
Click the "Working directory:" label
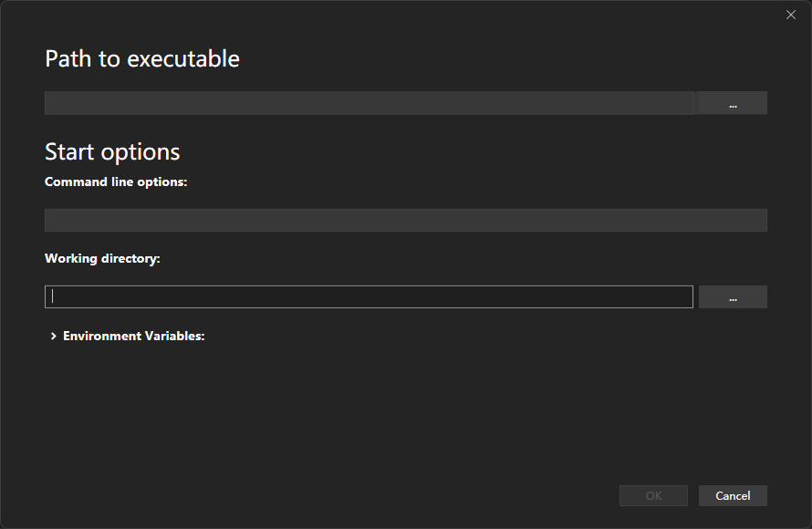[102, 259]
